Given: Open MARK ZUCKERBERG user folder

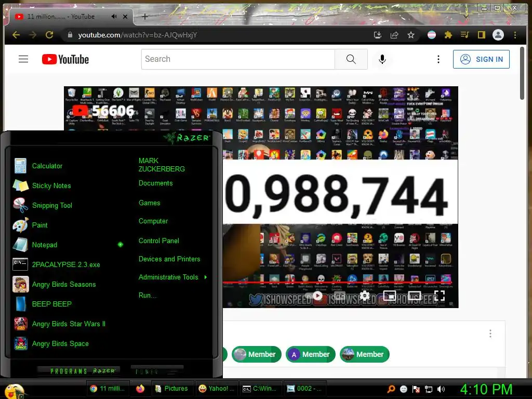Looking at the screenshot, I should pos(162,165).
